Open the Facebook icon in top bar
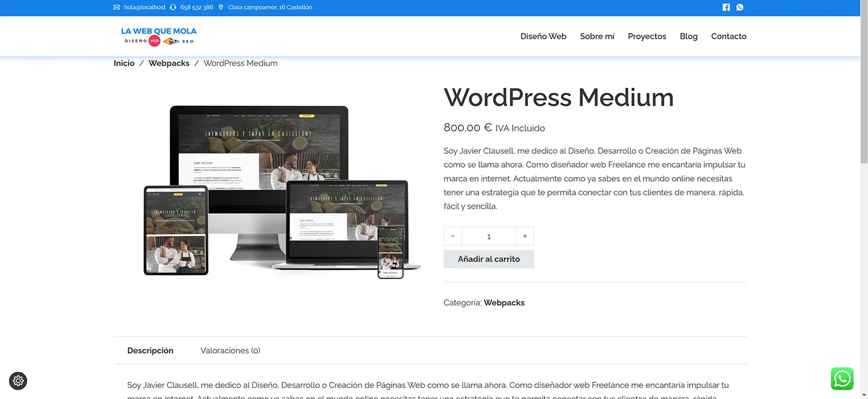 coord(726,8)
